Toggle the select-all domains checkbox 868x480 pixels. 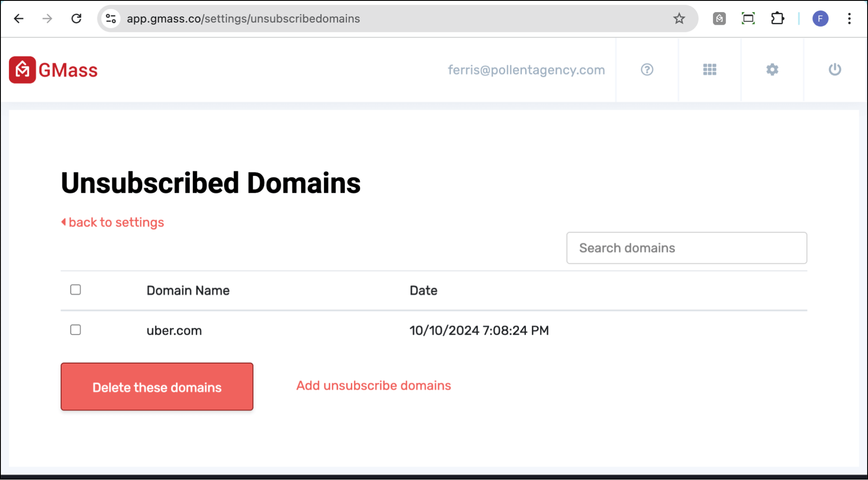[x=76, y=289]
